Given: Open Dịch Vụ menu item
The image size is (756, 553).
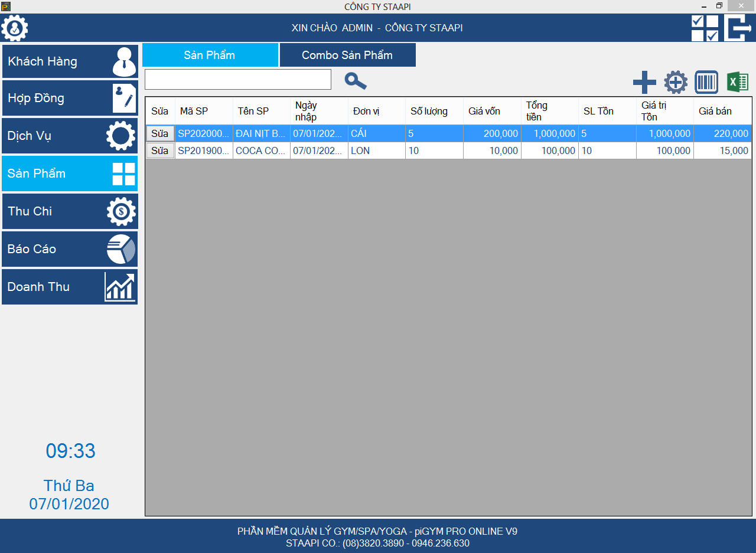Looking at the screenshot, I should pos(70,136).
